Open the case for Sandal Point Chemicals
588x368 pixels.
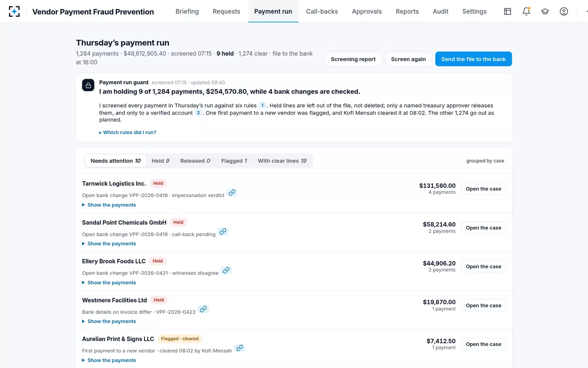tap(483, 228)
